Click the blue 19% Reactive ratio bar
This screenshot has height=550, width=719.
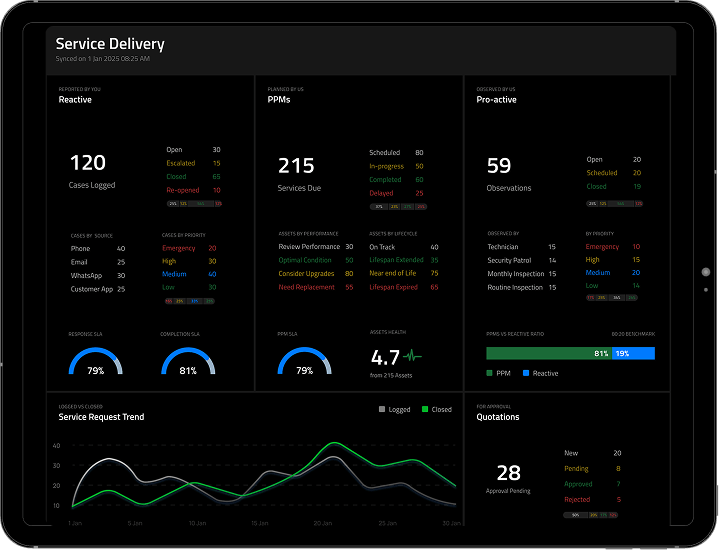[633, 353]
